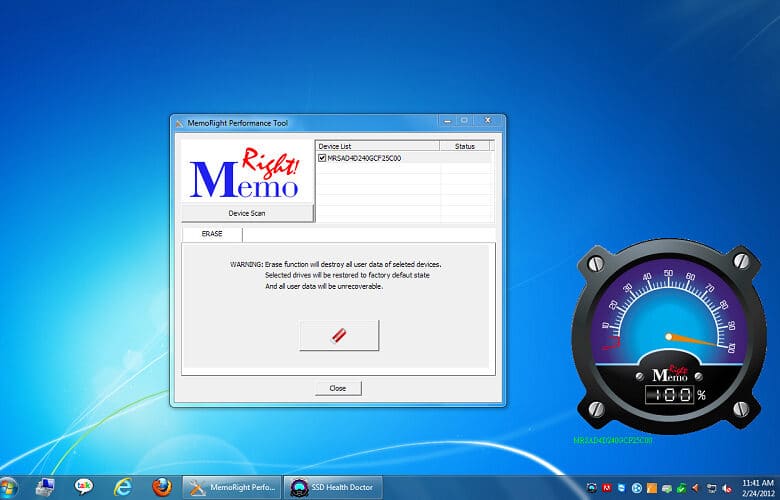Viewport: 780px width, 500px height.
Task: Switch to MemoRight Performance Tool taskbar button
Action: pyautogui.click(x=232, y=488)
